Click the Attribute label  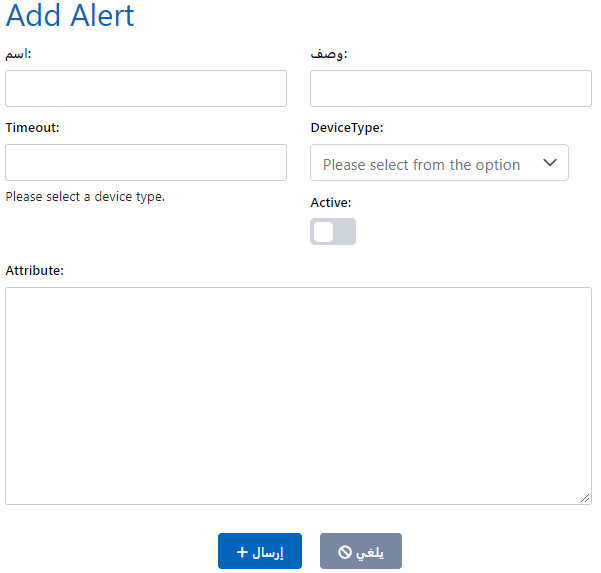(34, 271)
